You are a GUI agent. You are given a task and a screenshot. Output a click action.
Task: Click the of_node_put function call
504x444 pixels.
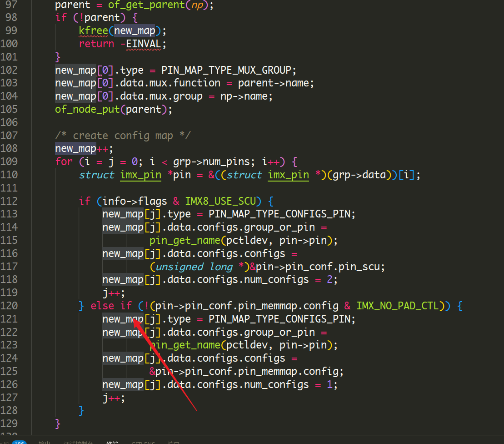[x=86, y=109]
